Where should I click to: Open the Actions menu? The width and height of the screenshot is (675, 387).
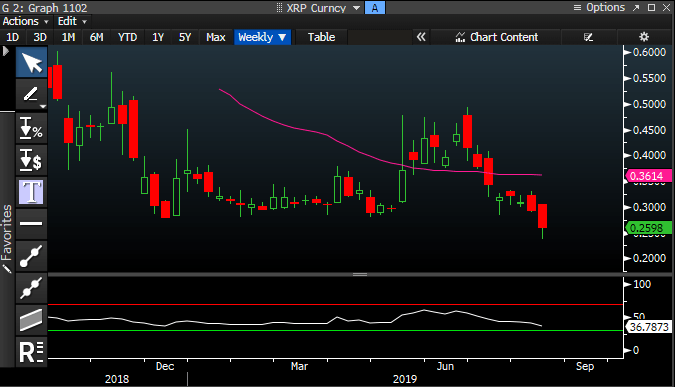(25, 21)
